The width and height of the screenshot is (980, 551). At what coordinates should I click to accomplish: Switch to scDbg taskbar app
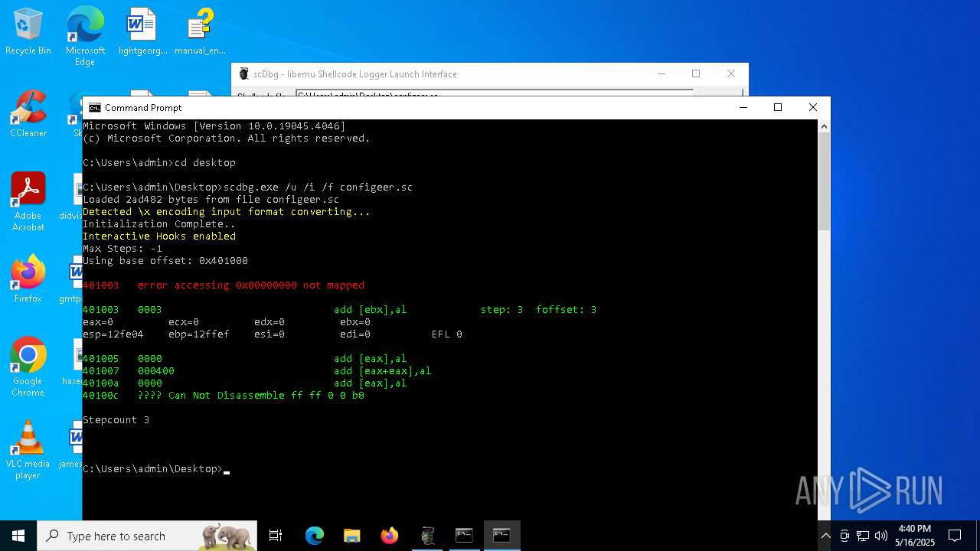pyautogui.click(x=427, y=536)
